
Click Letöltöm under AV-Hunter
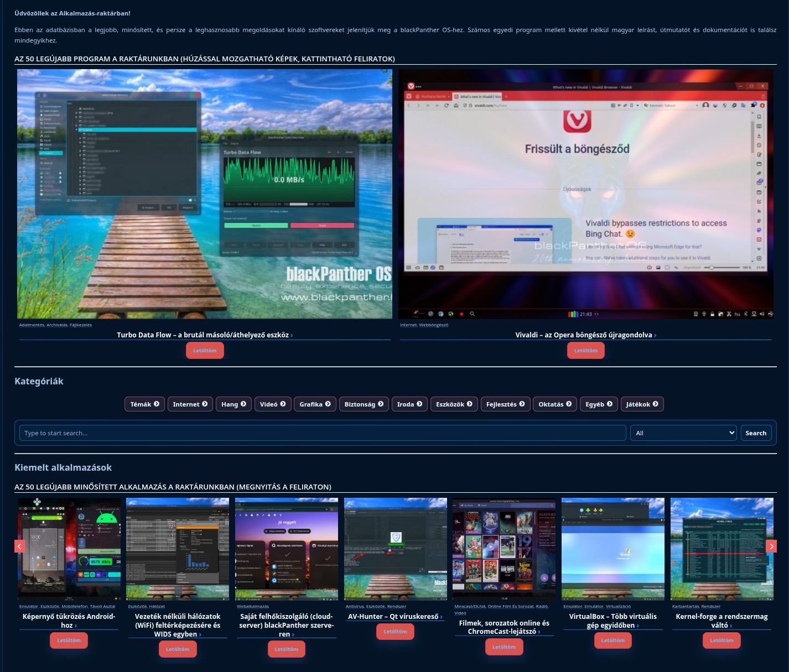(396, 632)
